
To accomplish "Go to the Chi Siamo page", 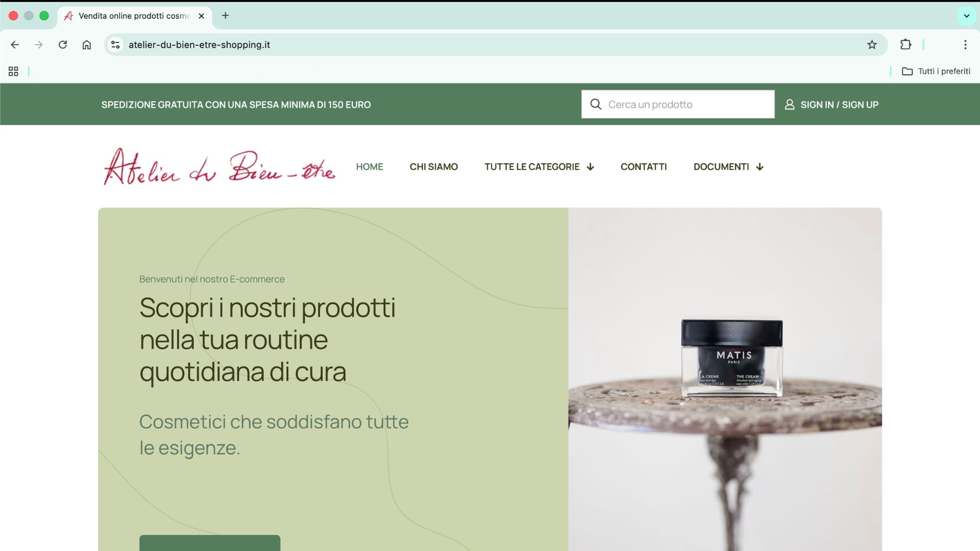I will (x=433, y=167).
